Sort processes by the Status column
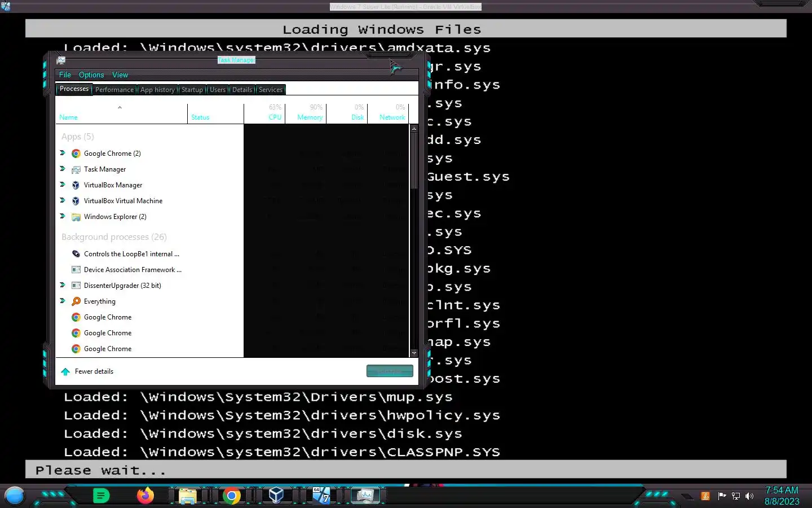 [x=215, y=113]
